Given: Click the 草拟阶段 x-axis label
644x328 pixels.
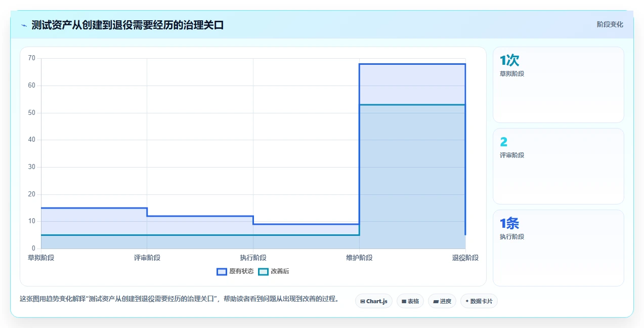Looking at the screenshot, I should (41, 258).
